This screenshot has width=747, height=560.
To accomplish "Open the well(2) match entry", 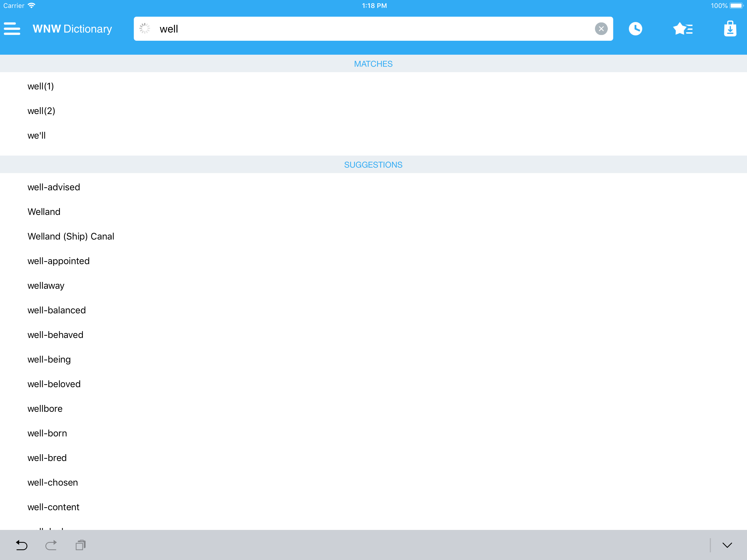I will coord(42,111).
